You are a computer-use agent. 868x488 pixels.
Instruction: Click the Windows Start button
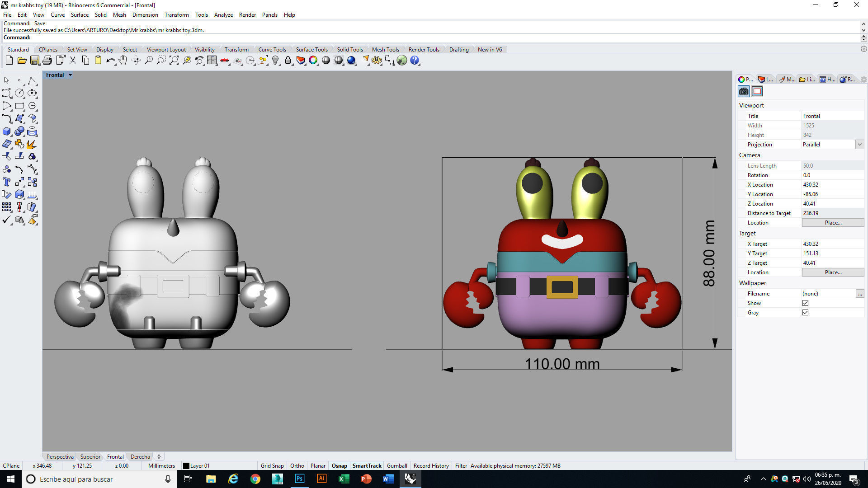click(x=11, y=479)
